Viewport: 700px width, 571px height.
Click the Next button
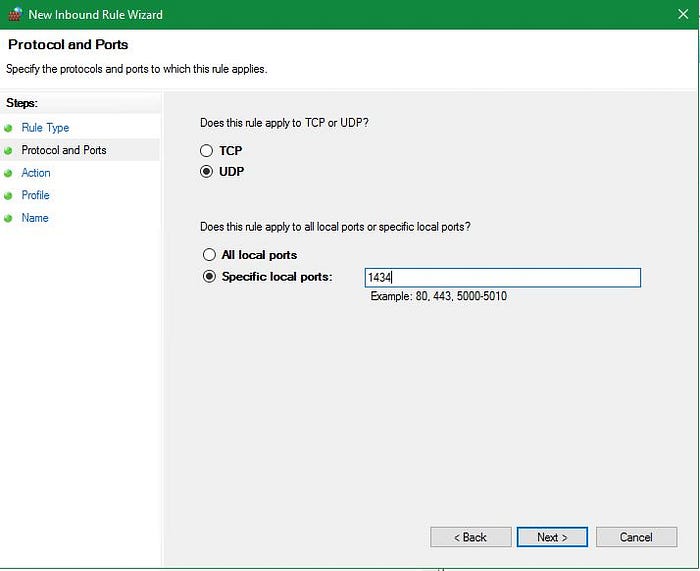(x=552, y=537)
